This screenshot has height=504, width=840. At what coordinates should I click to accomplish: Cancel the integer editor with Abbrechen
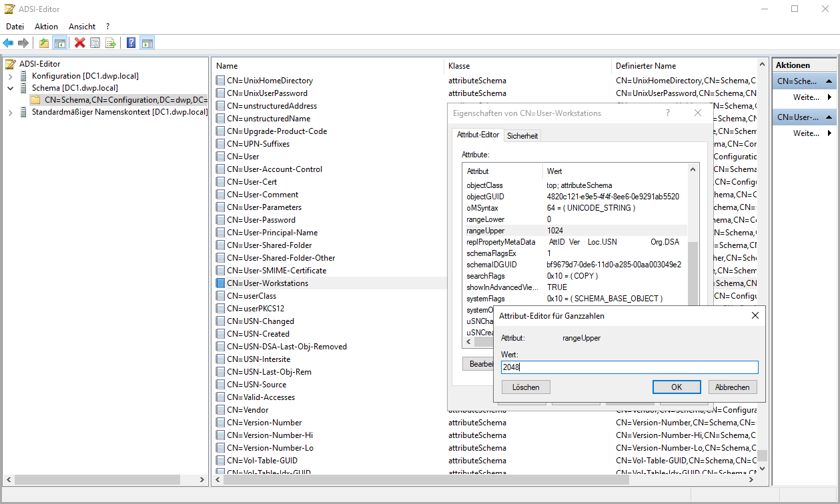733,387
